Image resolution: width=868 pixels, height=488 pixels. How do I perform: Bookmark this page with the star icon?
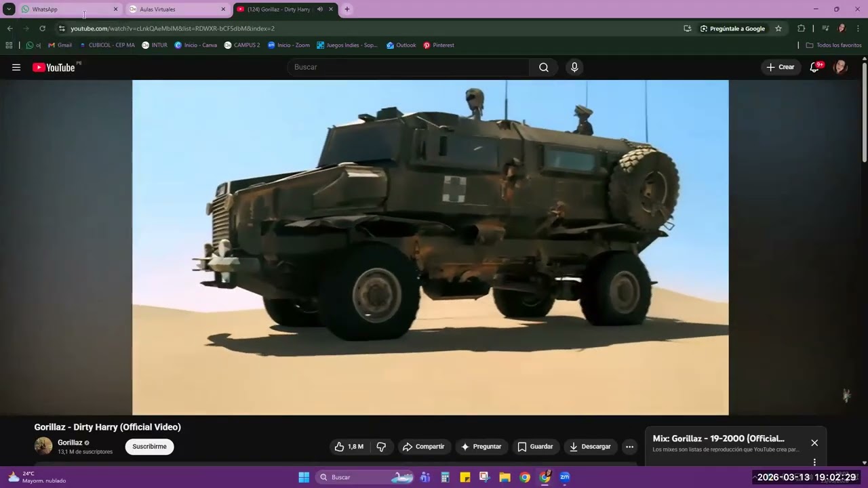(x=778, y=28)
